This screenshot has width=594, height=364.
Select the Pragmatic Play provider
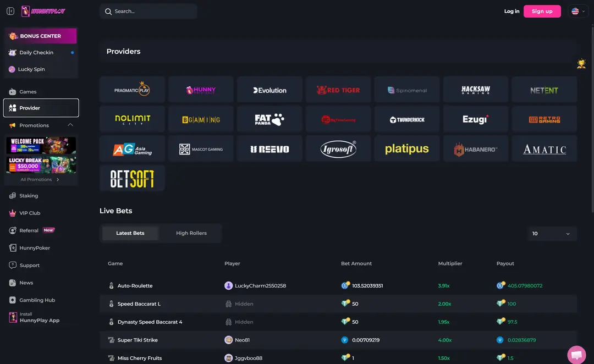pyautogui.click(x=132, y=90)
